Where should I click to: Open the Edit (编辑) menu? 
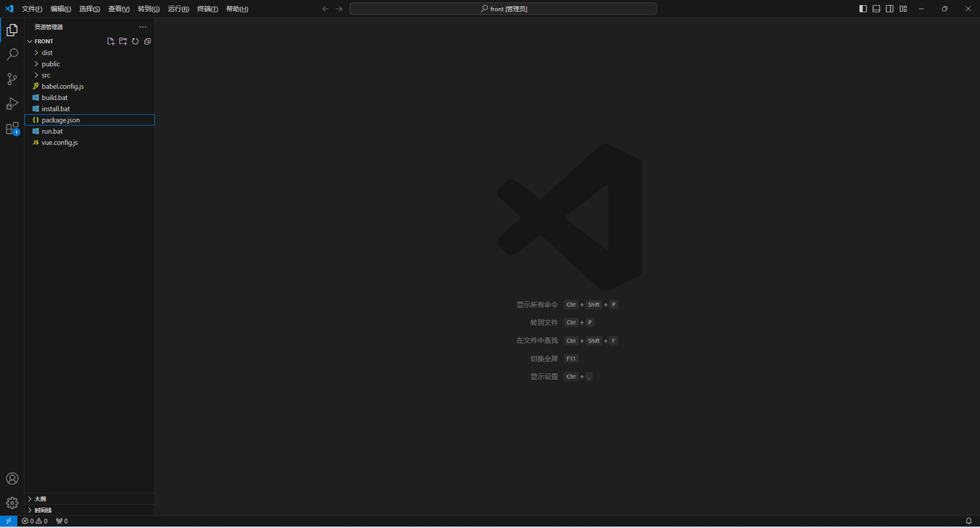pyautogui.click(x=61, y=9)
